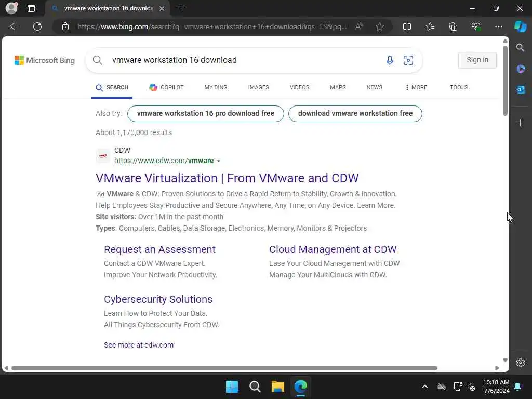The width and height of the screenshot is (532, 399).
Task: Click the Sign in button
Action: coord(477,60)
